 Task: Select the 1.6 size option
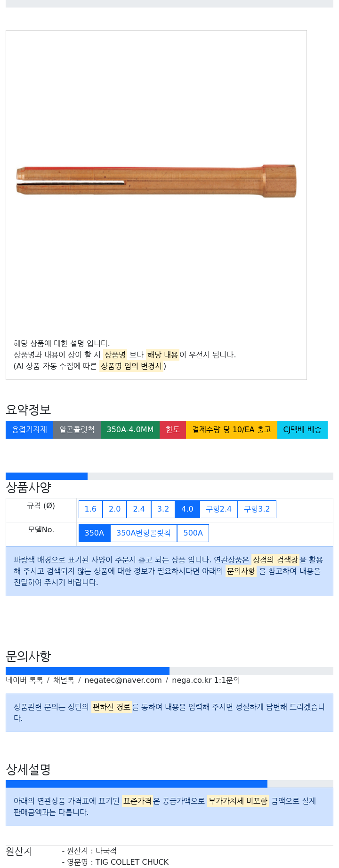[x=90, y=509]
